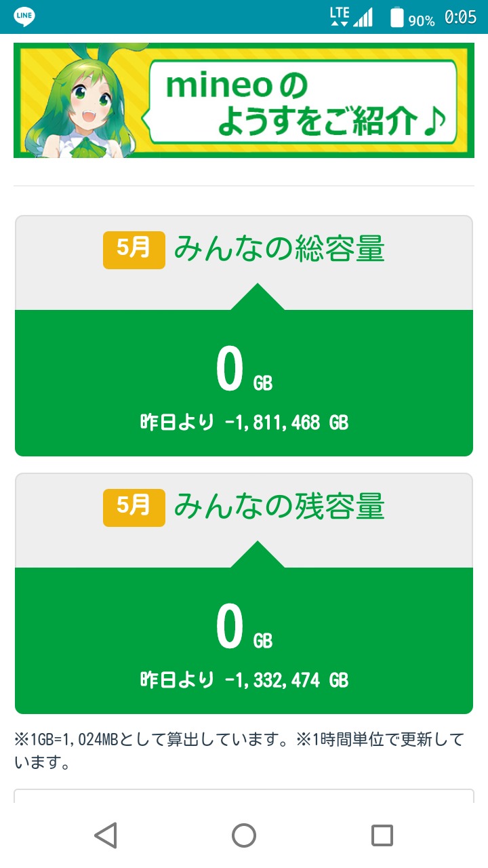This screenshot has height=868, width=488.
Task: Tap the "昨日より -1,811,468 GB" text
Action: [244, 423]
